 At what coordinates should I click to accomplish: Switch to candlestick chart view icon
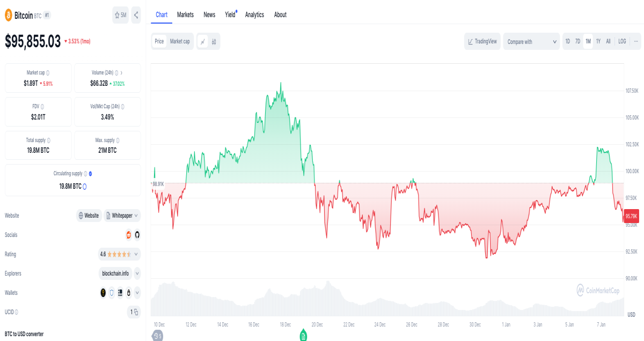click(x=214, y=41)
